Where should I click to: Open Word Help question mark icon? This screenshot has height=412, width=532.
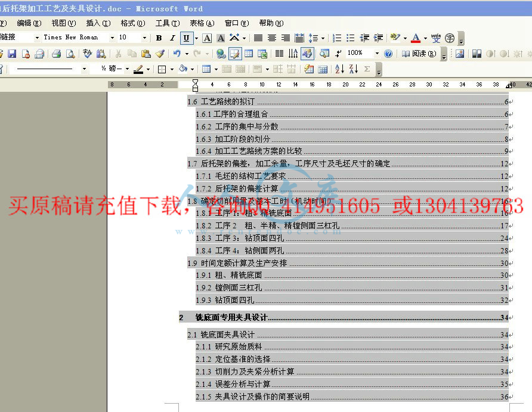point(388,54)
